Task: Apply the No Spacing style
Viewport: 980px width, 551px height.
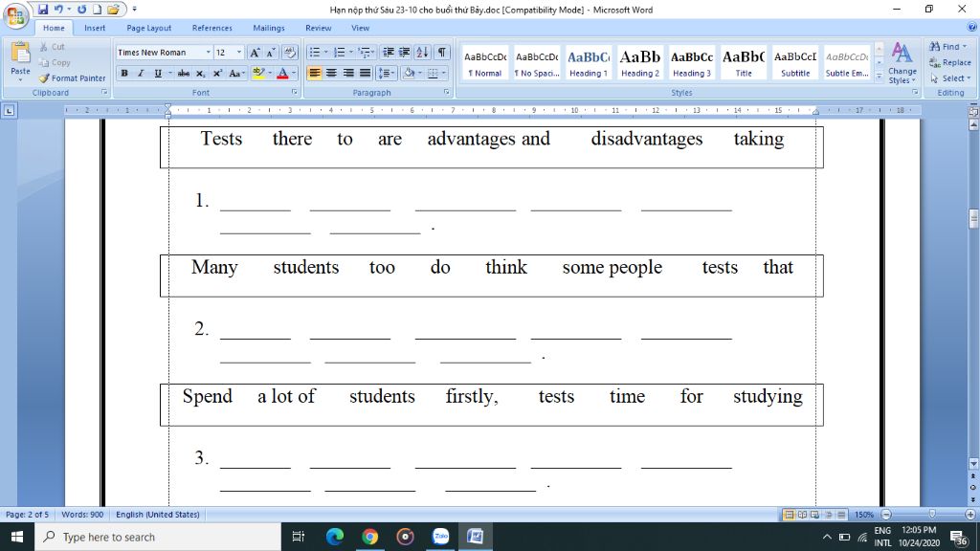Action: point(537,62)
